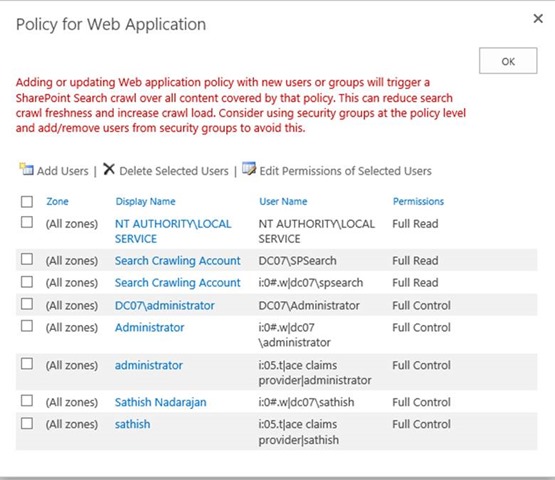Tick the checkbox for Sathish Nadarajan row
The height and width of the screenshot is (480, 555).
pyautogui.click(x=27, y=401)
